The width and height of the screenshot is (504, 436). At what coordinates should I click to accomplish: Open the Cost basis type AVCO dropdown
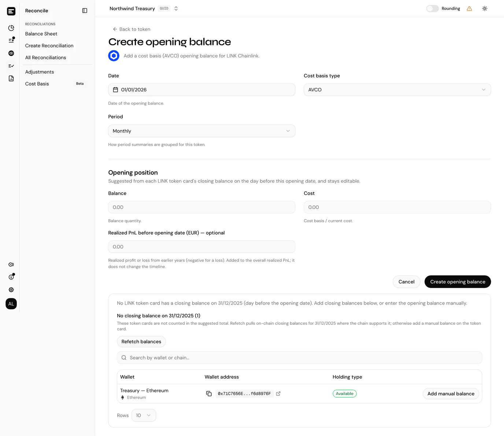click(x=397, y=90)
